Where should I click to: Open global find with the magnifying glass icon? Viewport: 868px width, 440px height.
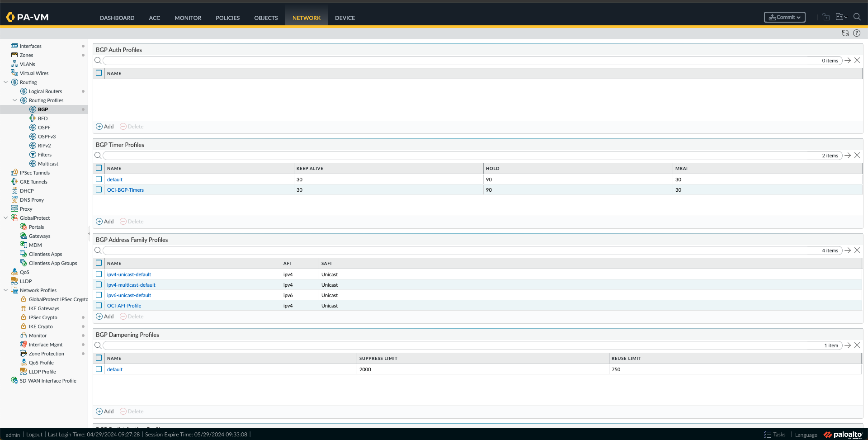[858, 17]
